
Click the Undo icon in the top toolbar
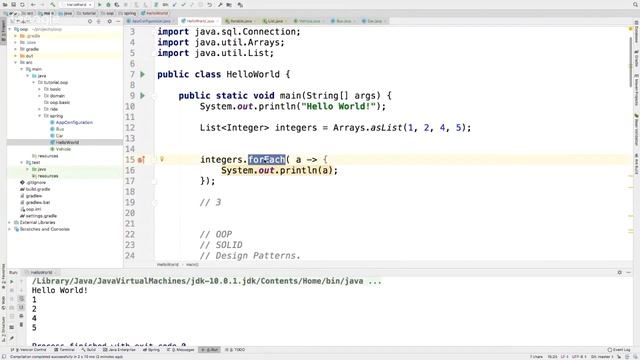(210, 5)
